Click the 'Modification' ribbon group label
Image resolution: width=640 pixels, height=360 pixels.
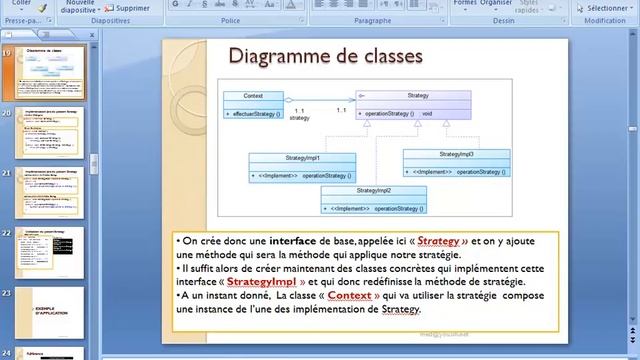point(604,20)
